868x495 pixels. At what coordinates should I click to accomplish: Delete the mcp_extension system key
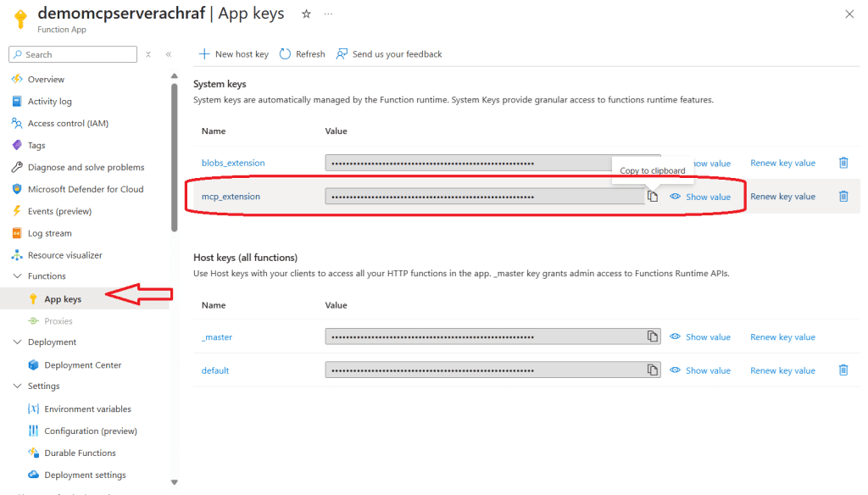tap(843, 197)
